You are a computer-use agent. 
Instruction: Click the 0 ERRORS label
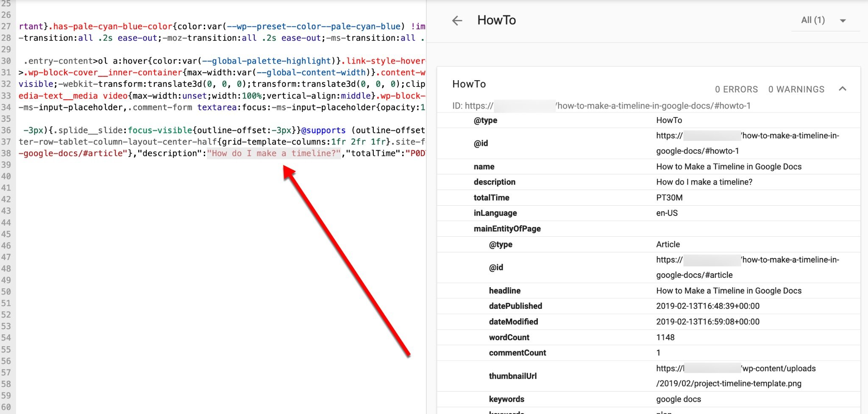[736, 90]
